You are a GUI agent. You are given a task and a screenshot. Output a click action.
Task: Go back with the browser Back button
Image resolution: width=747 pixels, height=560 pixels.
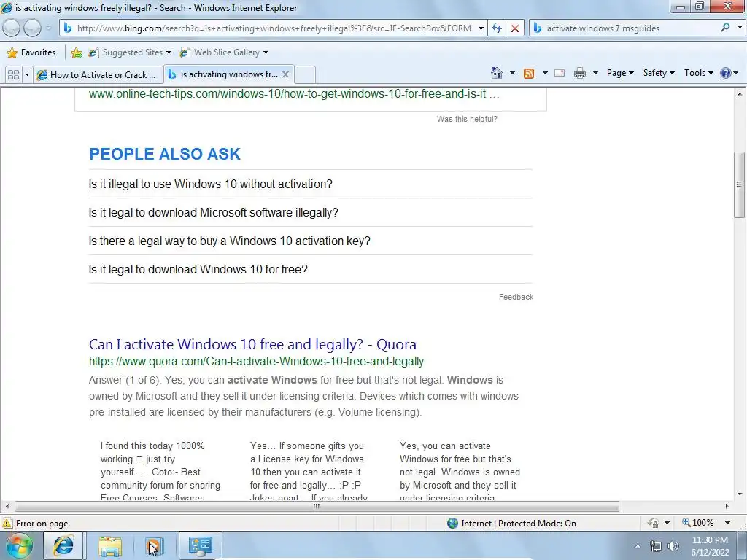click(x=12, y=28)
